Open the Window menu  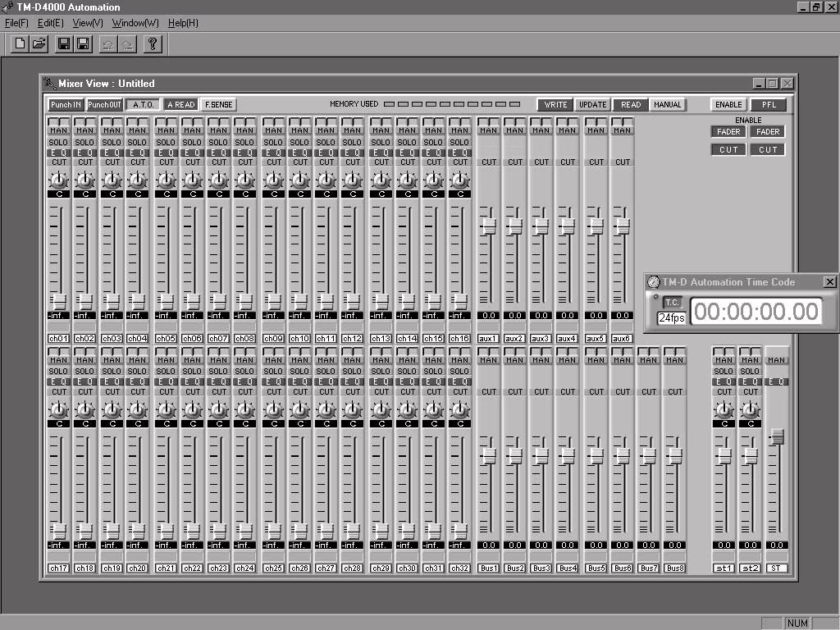(x=135, y=23)
